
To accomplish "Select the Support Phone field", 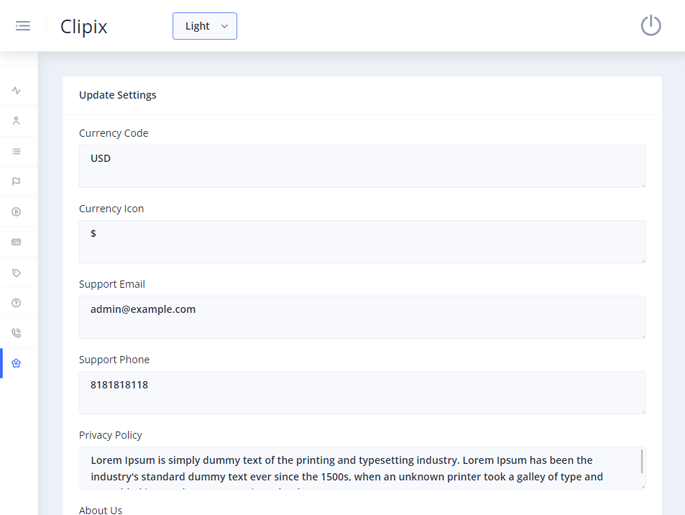I will pos(362,392).
